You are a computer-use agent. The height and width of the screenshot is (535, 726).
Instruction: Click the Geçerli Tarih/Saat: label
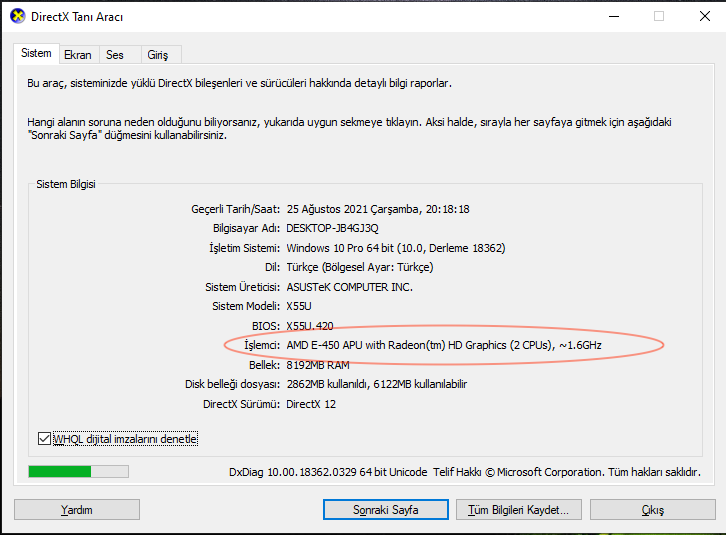tap(236, 209)
